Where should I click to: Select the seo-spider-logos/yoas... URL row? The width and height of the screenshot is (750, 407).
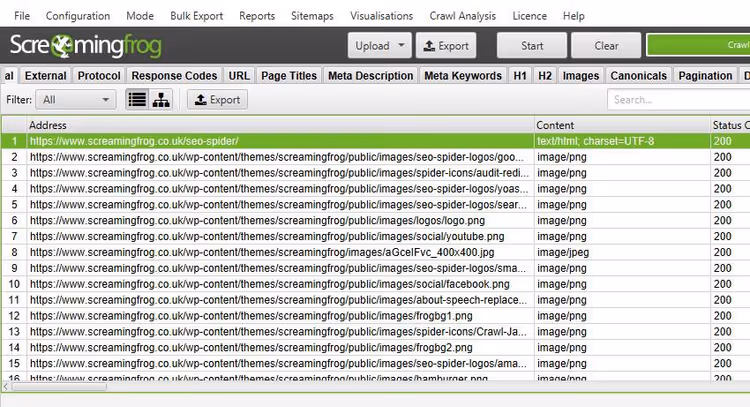(375, 188)
